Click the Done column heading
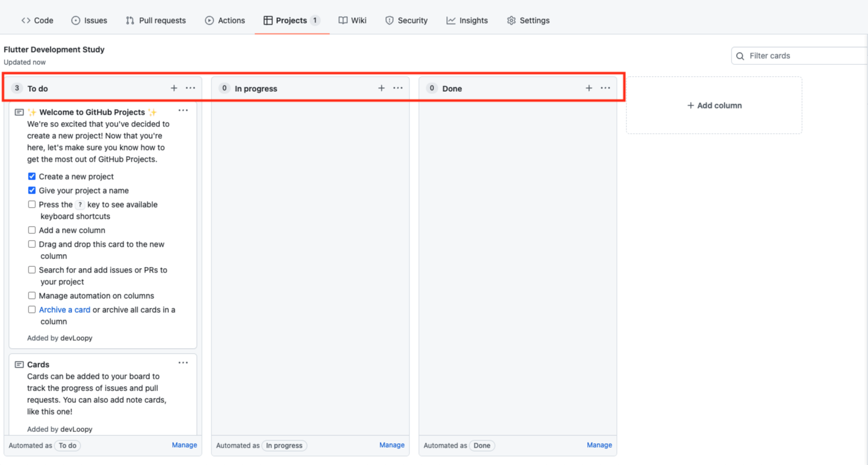868x465 pixels. tap(452, 88)
